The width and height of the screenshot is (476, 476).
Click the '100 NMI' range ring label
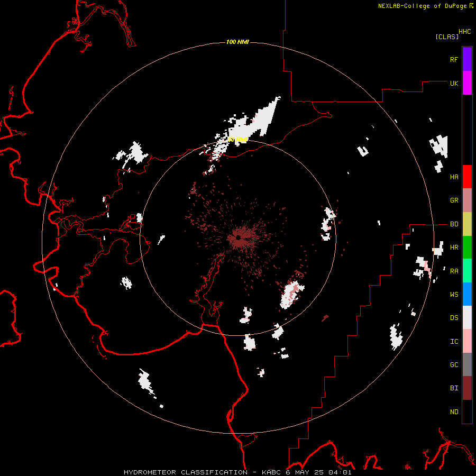237,42
